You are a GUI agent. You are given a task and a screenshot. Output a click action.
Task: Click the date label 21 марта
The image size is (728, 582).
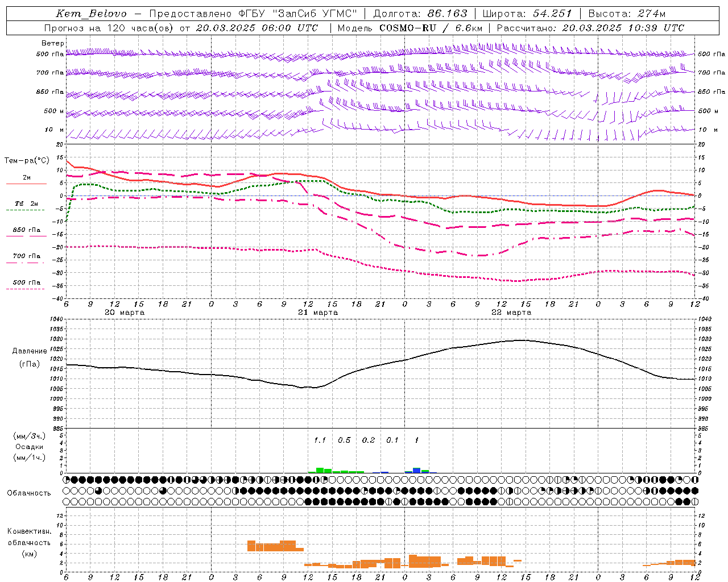(x=318, y=313)
